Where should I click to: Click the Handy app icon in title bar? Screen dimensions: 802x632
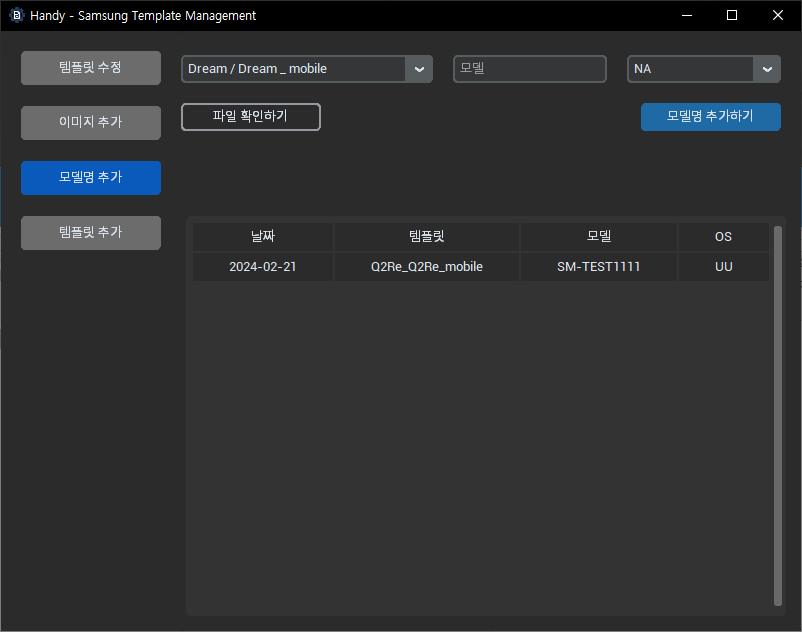tap(16, 15)
